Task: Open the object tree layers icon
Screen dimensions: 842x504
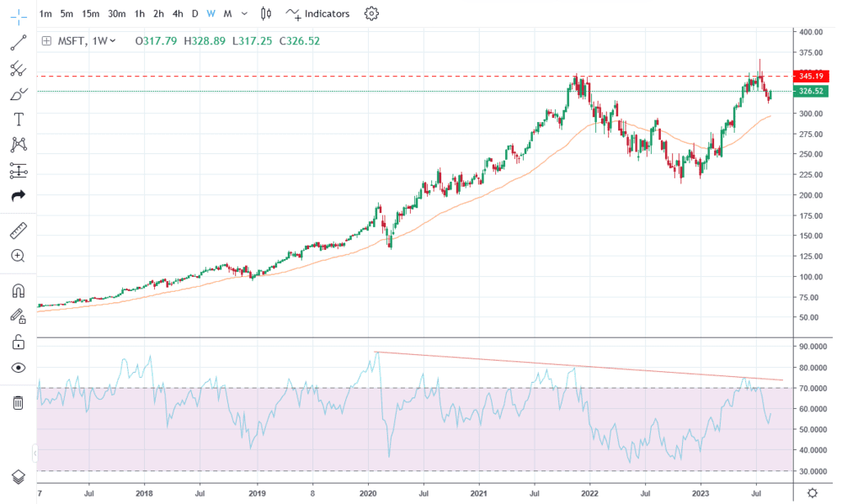Action: pos(18,477)
